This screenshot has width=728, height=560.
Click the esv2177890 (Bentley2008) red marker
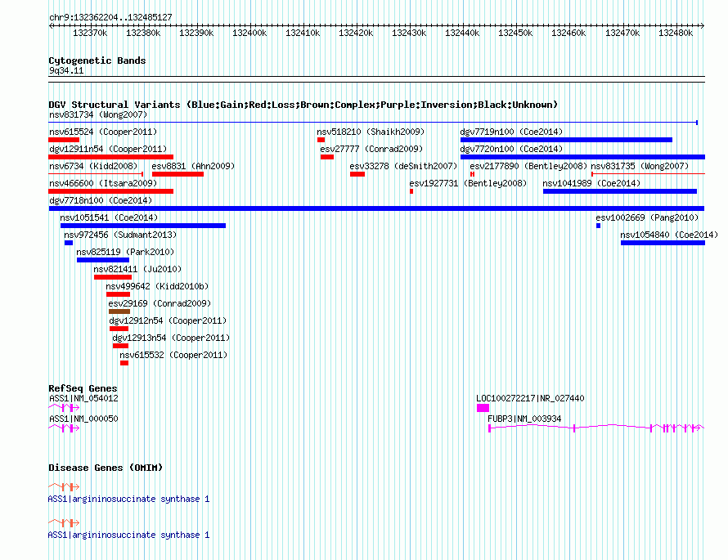tap(472, 174)
